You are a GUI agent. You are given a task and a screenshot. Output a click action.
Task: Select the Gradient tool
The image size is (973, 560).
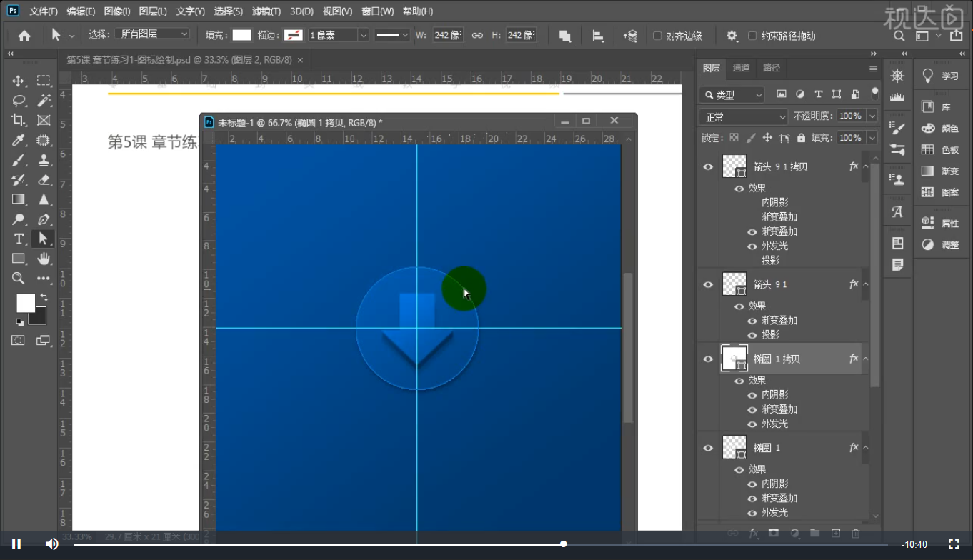pyautogui.click(x=19, y=199)
